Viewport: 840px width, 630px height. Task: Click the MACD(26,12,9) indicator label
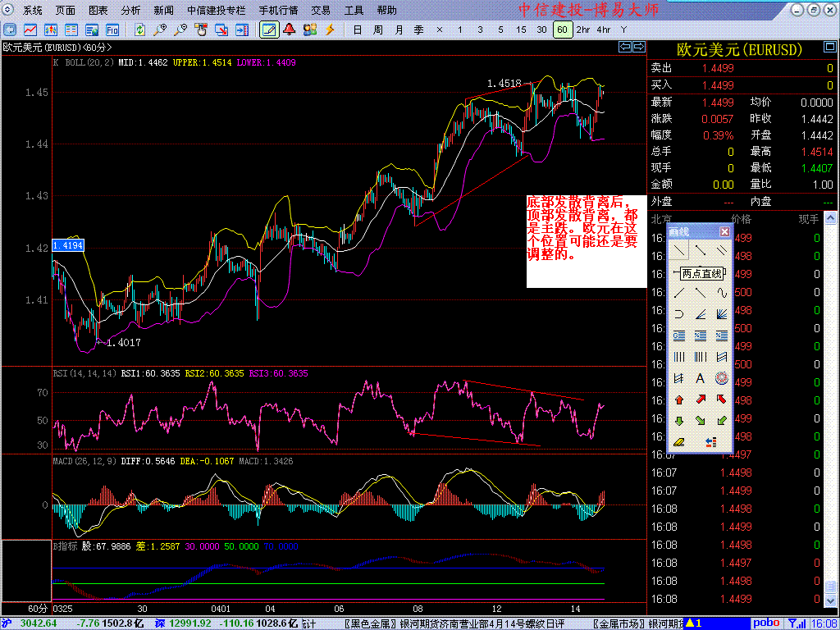tap(84, 461)
